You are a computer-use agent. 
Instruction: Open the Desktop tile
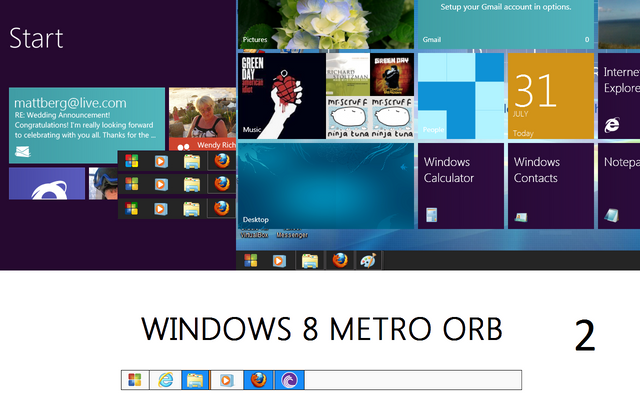(x=326, y=186)
